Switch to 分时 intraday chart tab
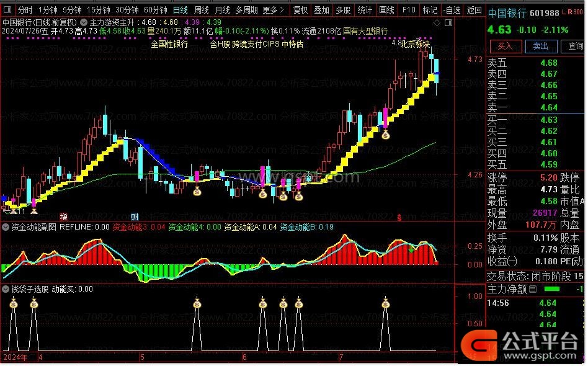 [25, 10]
